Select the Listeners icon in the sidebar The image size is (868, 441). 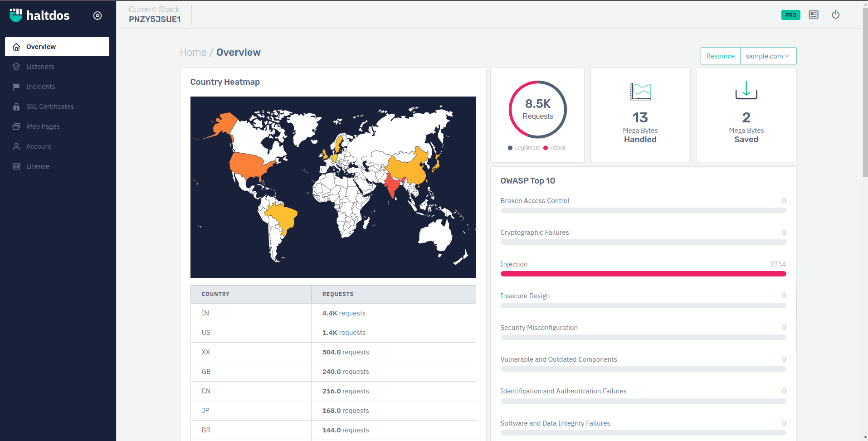(x=16, y=67)
